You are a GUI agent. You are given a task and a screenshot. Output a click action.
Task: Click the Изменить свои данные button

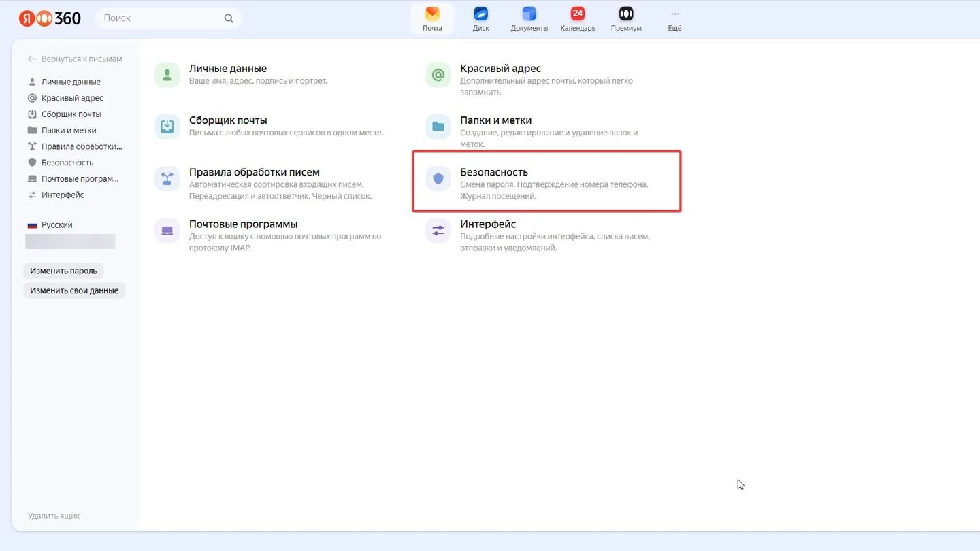point(74,290)
